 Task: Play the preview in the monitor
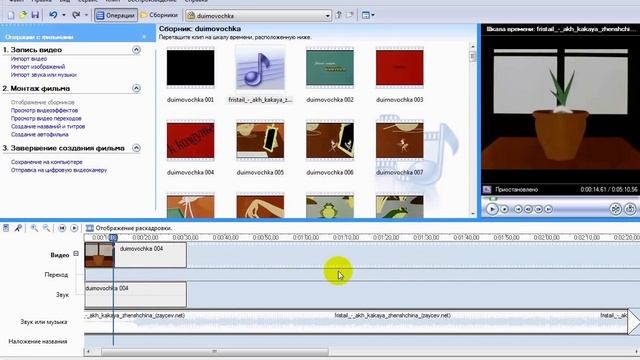click(492, 209)
